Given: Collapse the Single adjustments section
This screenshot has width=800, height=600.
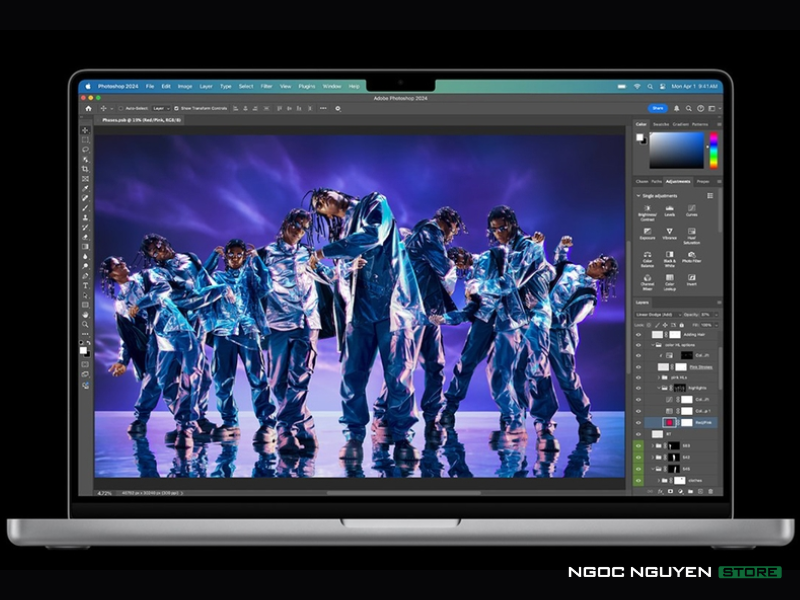Looking at the screenshot, I should click(638, 196).
